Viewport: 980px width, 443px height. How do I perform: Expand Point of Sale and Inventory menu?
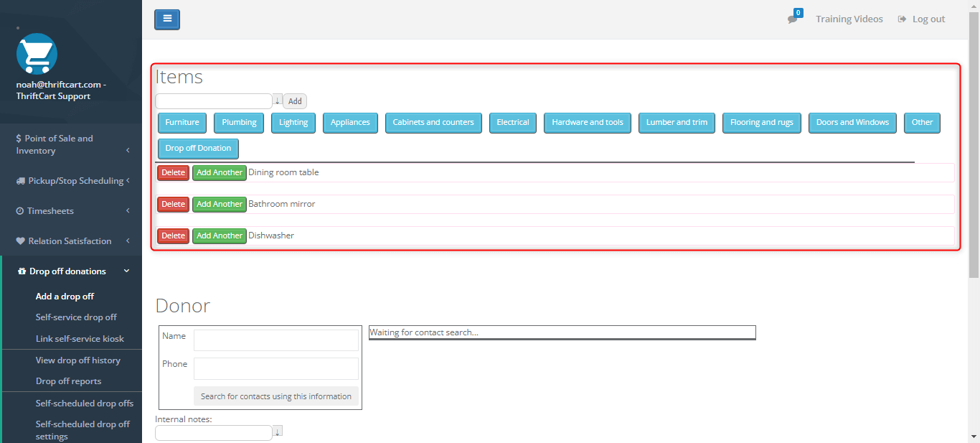pos(71,144)
